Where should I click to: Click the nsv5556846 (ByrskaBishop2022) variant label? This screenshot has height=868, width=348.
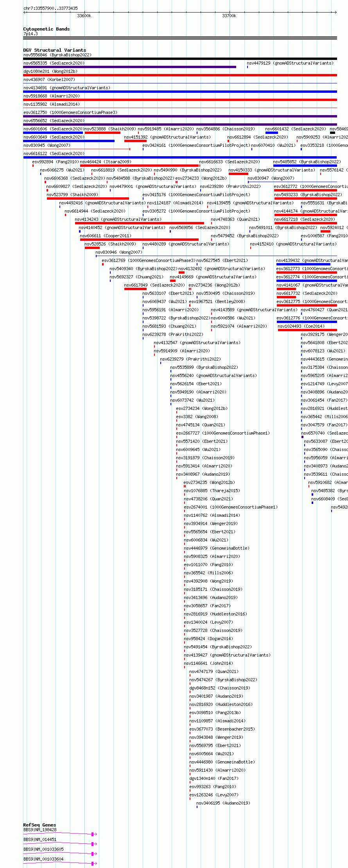point(57,55)
